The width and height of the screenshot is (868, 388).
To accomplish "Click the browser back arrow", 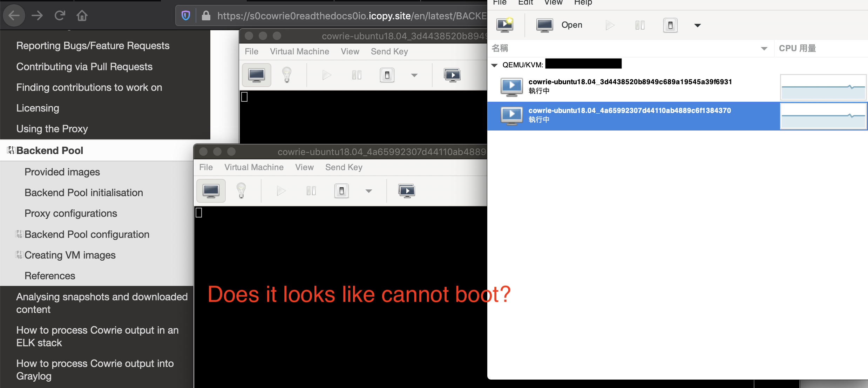I will [x=14, y=15].
